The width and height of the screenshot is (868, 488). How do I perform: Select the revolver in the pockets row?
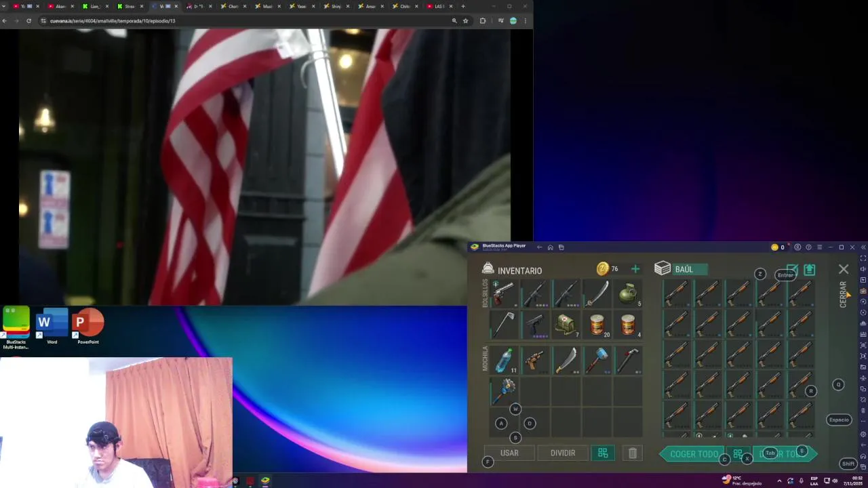tap(504, 294)
